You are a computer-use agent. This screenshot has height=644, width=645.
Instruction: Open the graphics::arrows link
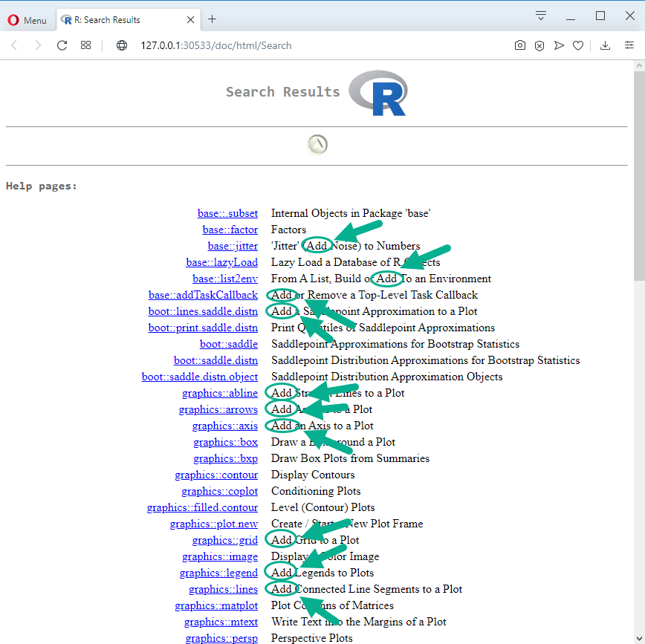[x=218, y=409]
